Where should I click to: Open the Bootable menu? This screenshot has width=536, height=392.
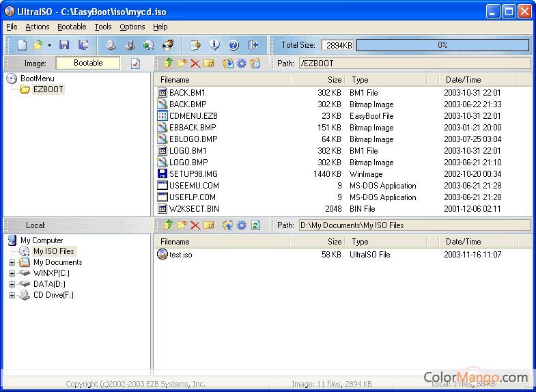pyautogui.click(x=72, y=27)
